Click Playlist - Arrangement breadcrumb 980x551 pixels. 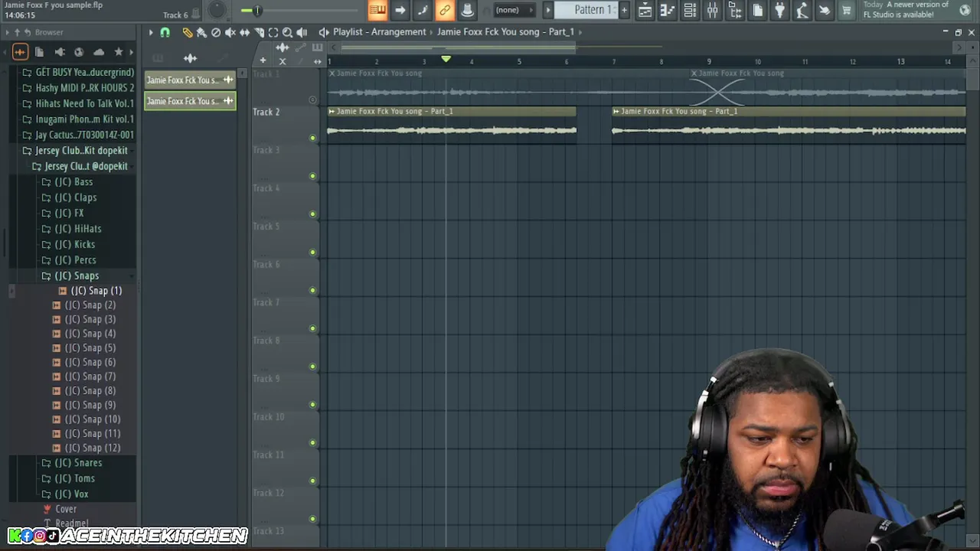pos(379,32)
